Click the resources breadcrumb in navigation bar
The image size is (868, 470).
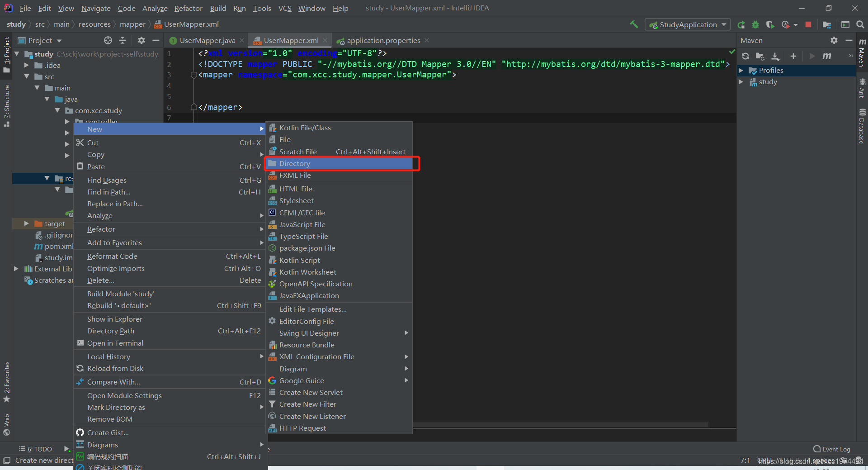94,24
